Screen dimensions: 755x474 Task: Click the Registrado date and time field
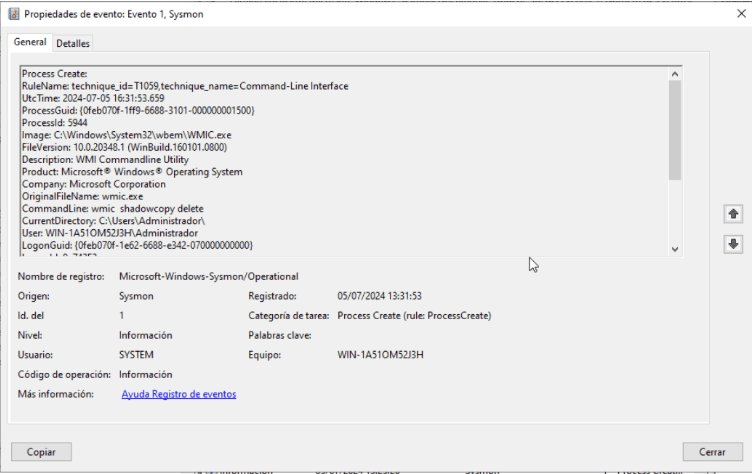point(380,296)
